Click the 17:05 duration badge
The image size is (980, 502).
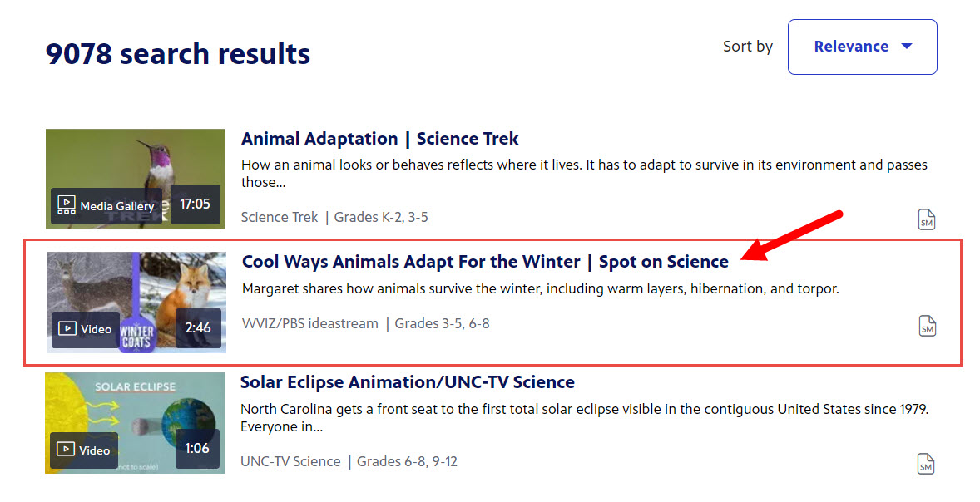[x=196, y=204]
